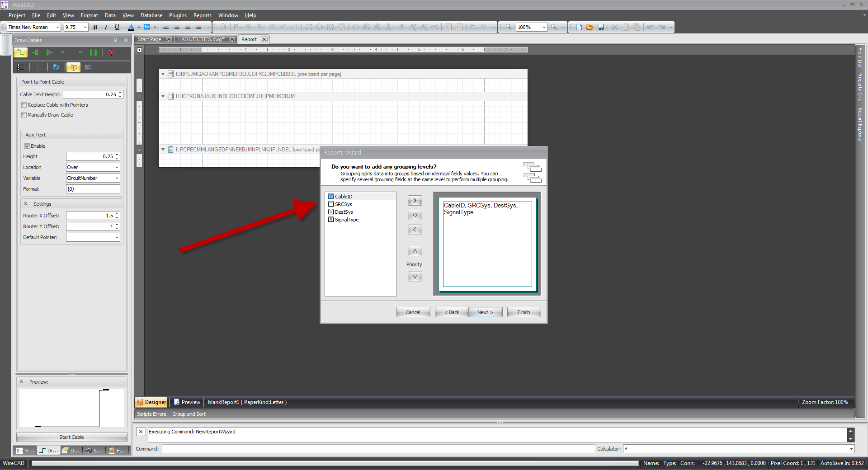The image size is (868, 470).
Task: Click the Start Cable button
Action: [x=72, y=437]
